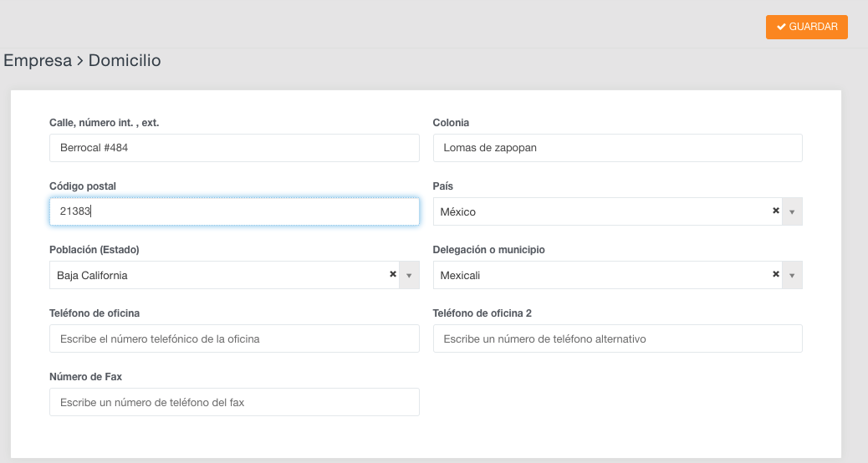Expand the País dropdown arrow
The height and width of the screenshot is (463, 868).
click(x=792, y=211)
